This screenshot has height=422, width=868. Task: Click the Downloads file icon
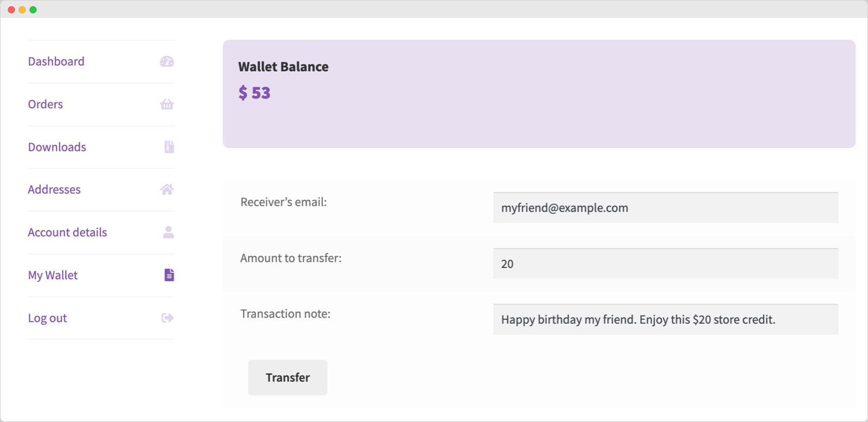(169, 147)
